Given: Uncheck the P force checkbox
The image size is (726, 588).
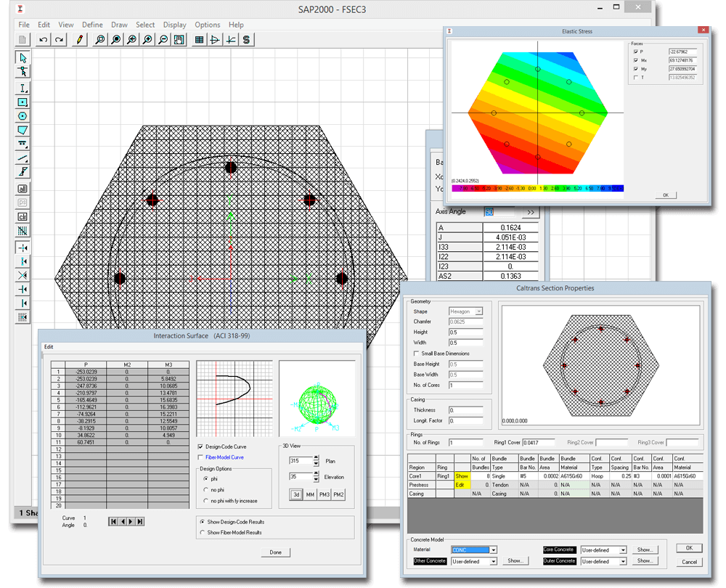Looking at the screenshot, I should pyautogui.click(x=636, y=52).
